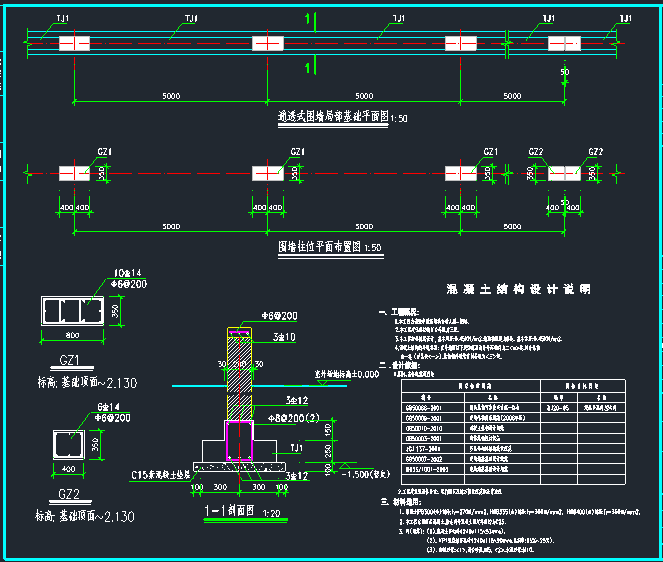Select the 3⌀10 rebar label
663x562 pixels.
click(x=284, y=337)
